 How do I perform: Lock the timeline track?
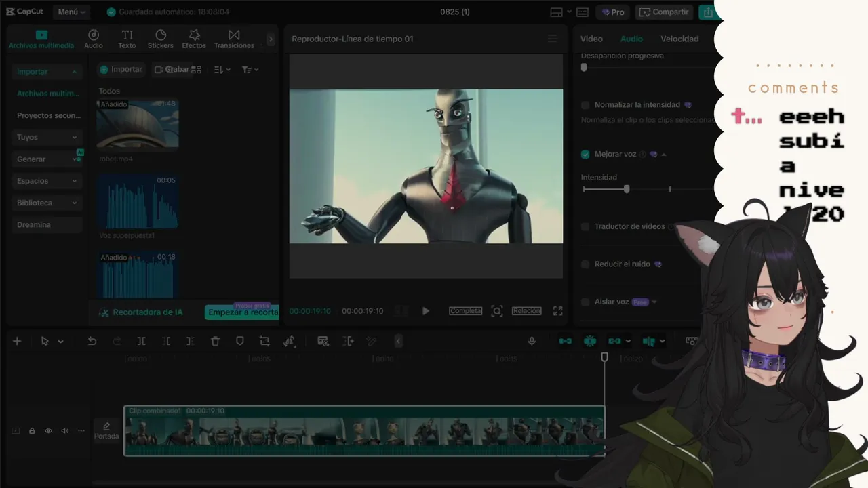tap(32, 430)
